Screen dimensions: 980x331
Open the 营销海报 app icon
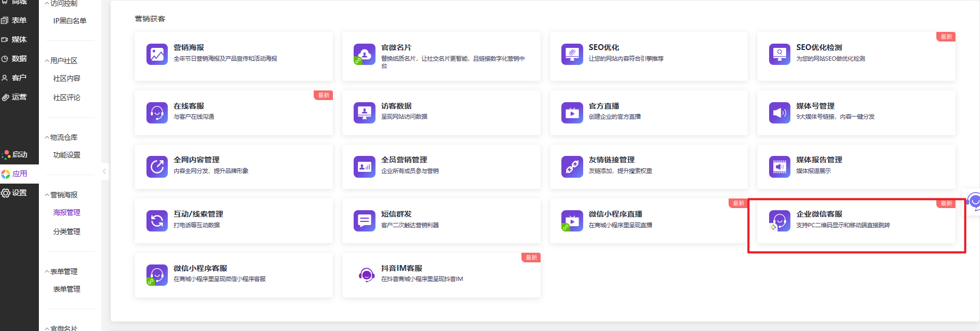[157, 54]
